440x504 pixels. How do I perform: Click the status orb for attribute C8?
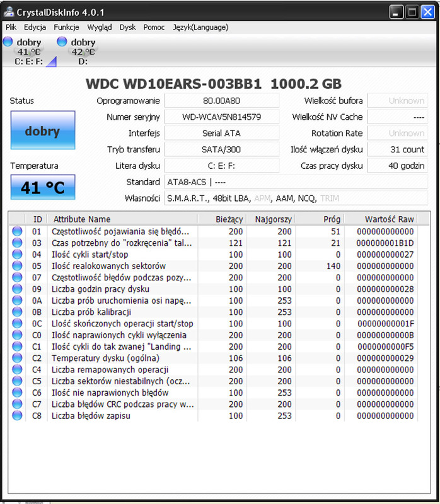click(17, 416)
